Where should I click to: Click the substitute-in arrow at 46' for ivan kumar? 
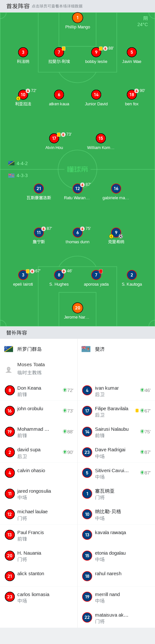pyautogui.click(x=142, y=390)
